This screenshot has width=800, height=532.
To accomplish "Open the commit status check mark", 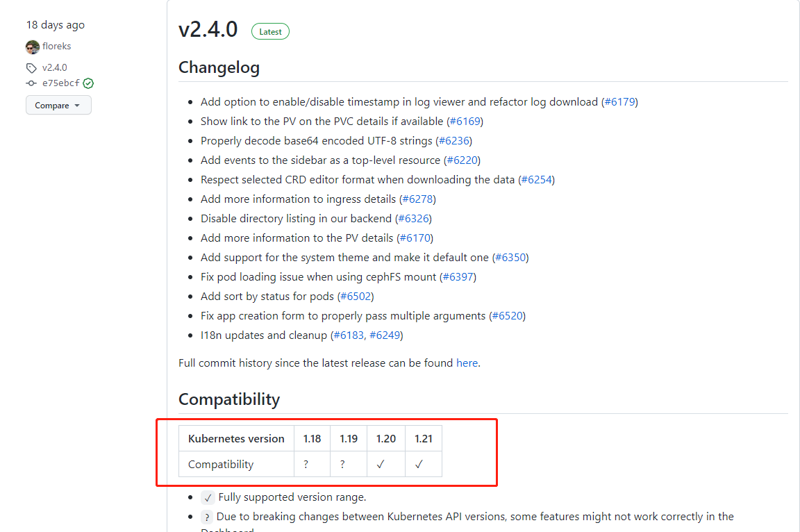I will [x=88, y=83].
